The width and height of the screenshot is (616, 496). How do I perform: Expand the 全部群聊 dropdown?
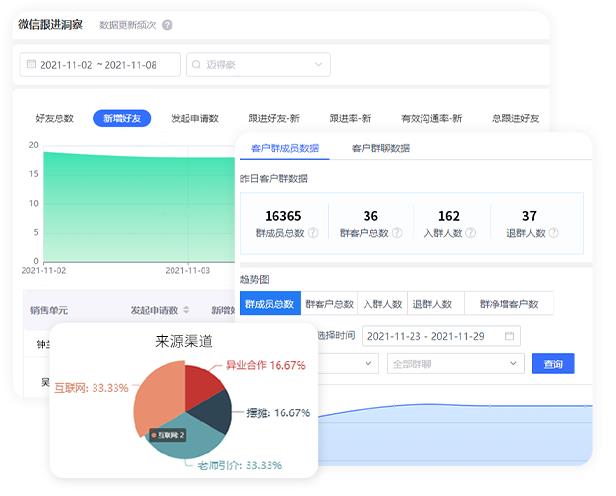coord(455,364)
